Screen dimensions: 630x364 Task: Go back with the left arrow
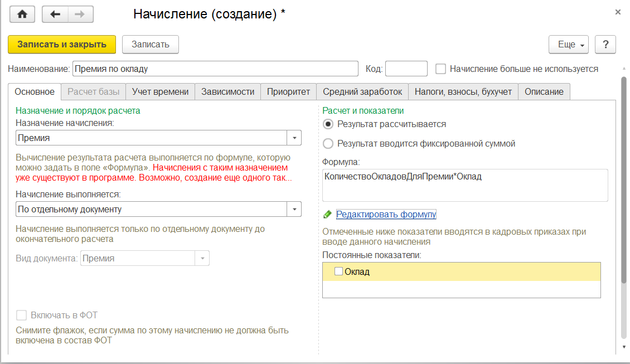coord(55,14)
